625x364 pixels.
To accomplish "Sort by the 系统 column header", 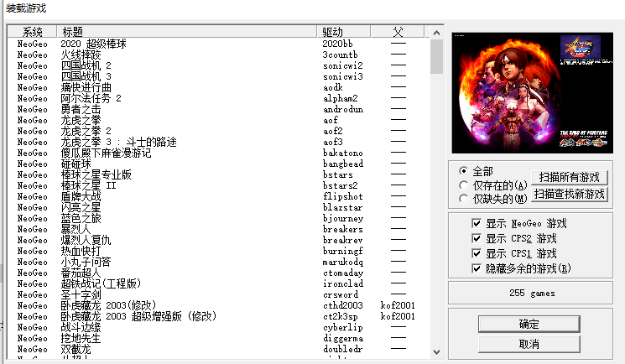I will (x=32, y=32).
